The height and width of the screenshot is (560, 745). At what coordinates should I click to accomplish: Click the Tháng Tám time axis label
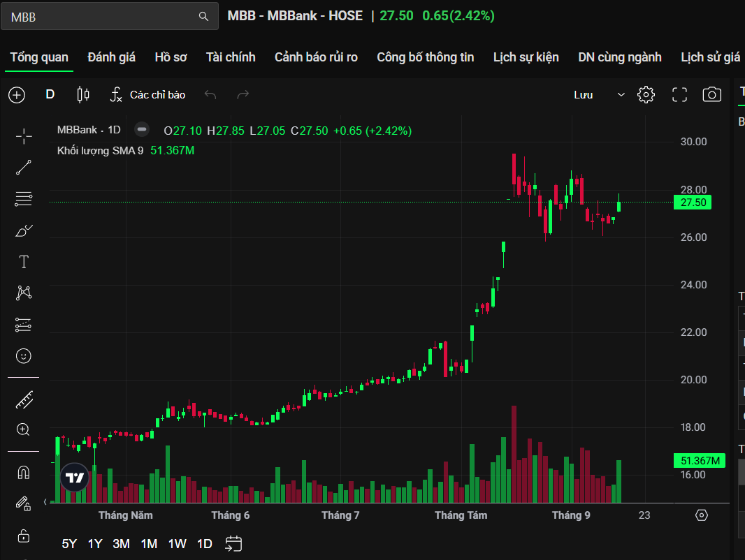coord(461,515)
